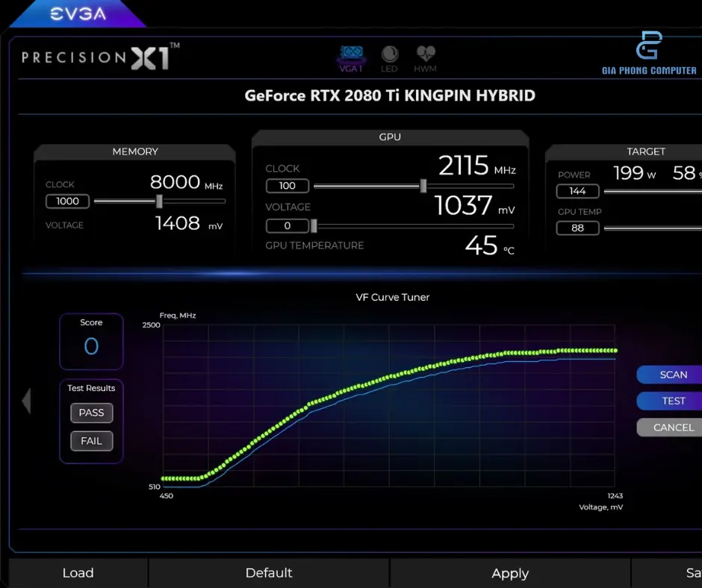This screenshot has width=702, height=588.
Task: Select the VGA 1 graphics card icon
Action: click(351, 58)
